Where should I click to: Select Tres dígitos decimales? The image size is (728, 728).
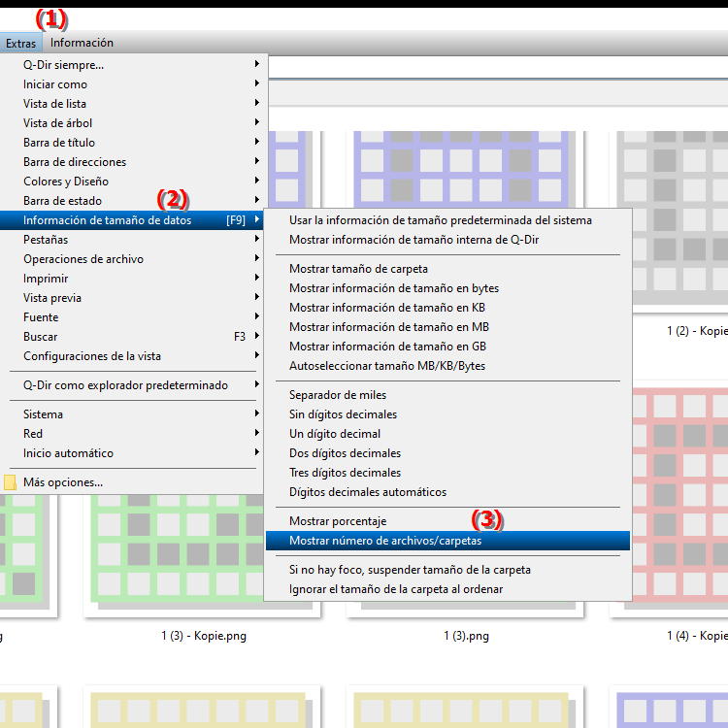point(447,473)
